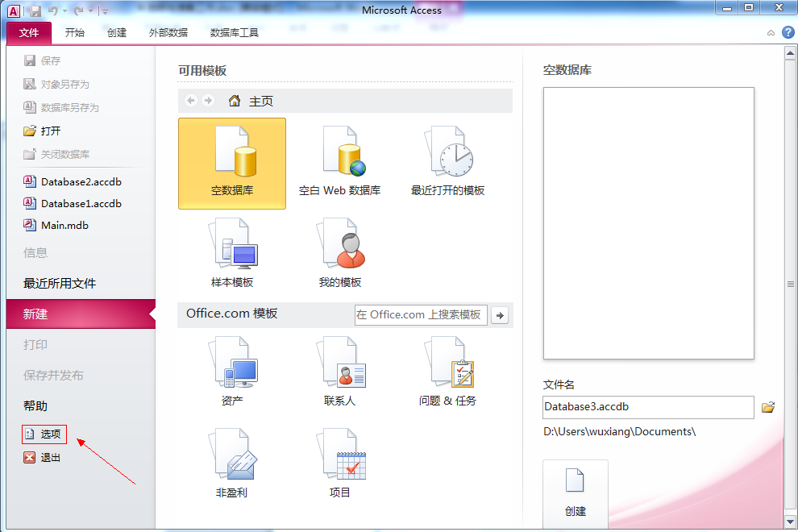Click 数据库另存为 Save Database As
Image resolution: width=798 pixels, height=532 pixels.
pos(61,108)
